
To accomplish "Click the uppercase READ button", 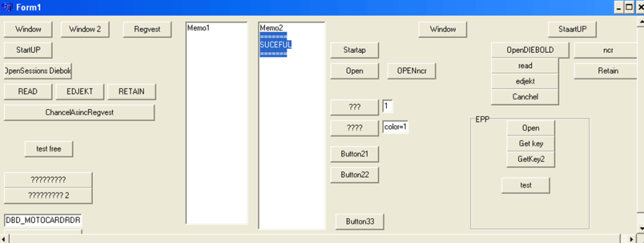I will point(28,92).
